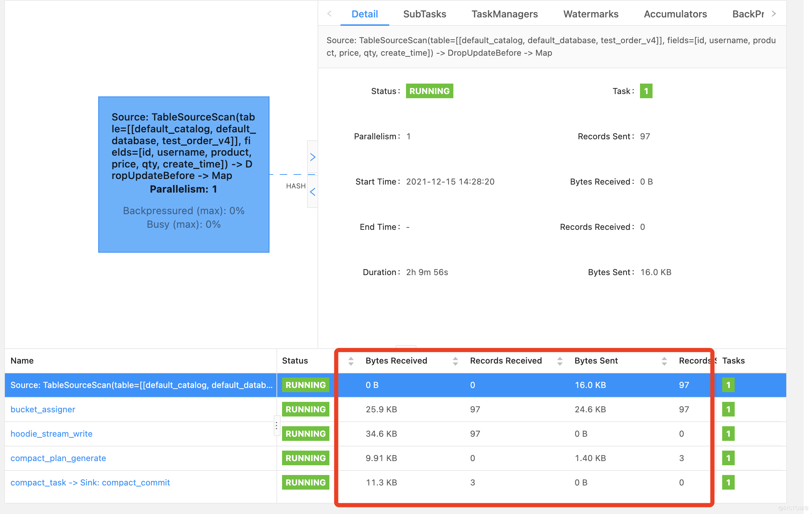The width and height of the screenshot is (812, 514).
Task: Open the hoodie_stream_write operator link
Action: pyautogui.click(x=52, y=434)
